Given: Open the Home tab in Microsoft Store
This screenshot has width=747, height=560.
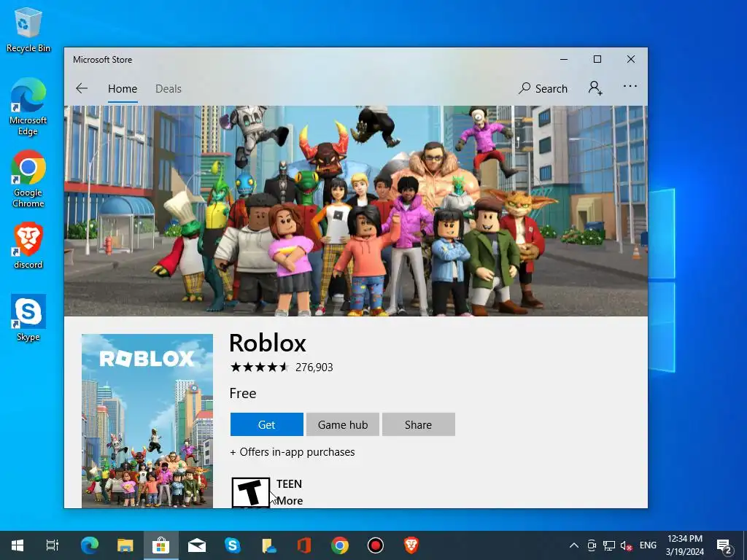Looking at the screenshot, I should [x=123, y=88].
